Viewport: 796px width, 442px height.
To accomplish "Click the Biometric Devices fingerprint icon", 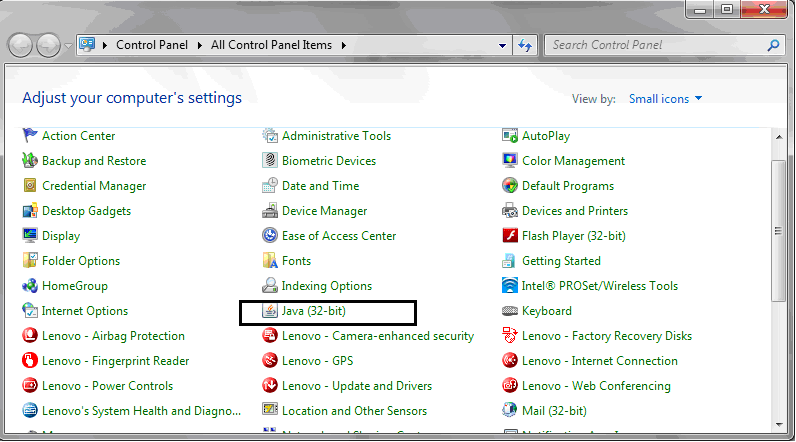I will point(270,160).
